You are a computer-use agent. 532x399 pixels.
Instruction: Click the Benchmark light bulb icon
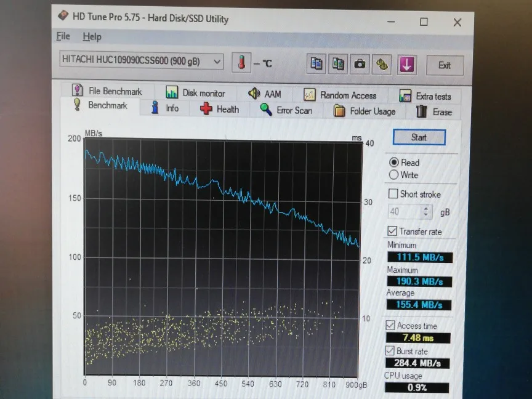[78, 105]
